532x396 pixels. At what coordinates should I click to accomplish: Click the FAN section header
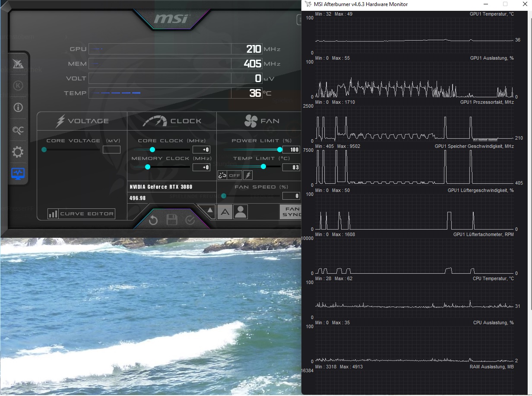click(x=262, y=121)
